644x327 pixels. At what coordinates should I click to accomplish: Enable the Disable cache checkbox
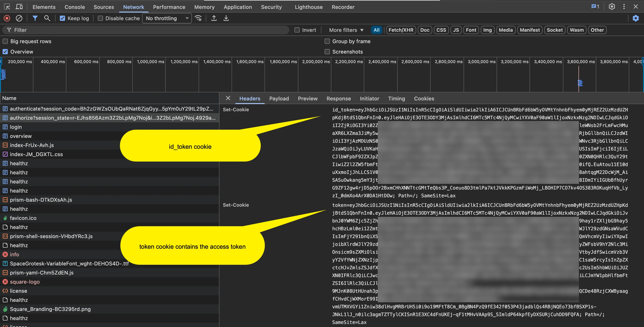[100, 18]
